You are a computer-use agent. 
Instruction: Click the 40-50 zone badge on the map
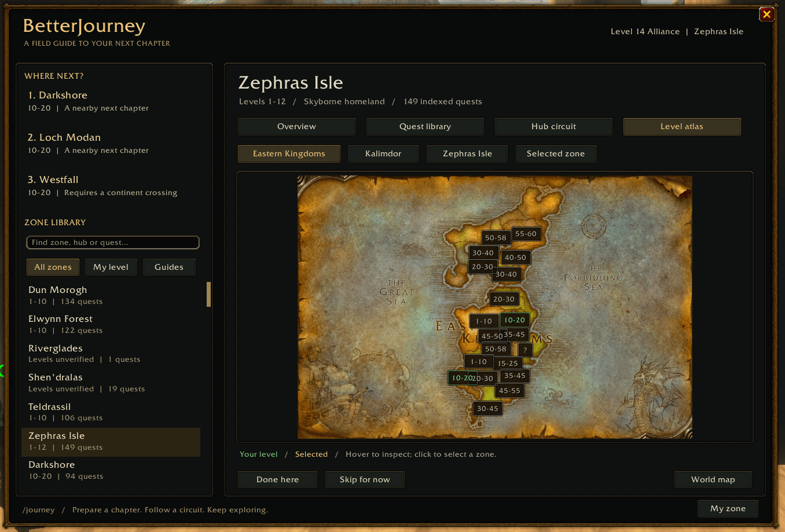point(515,258)
